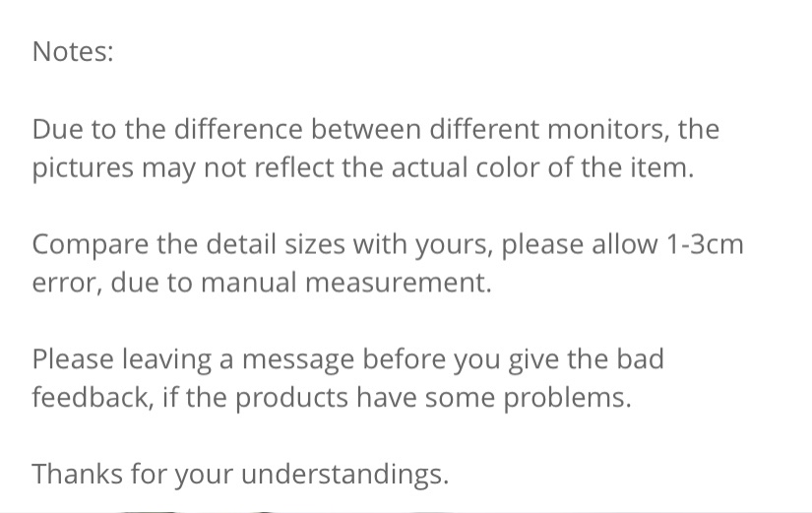
Task: Click the word "Compare"
Action: (x=91, y=244)
